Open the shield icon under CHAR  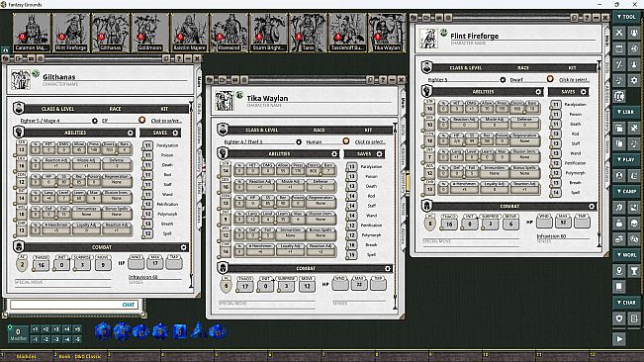619,318
